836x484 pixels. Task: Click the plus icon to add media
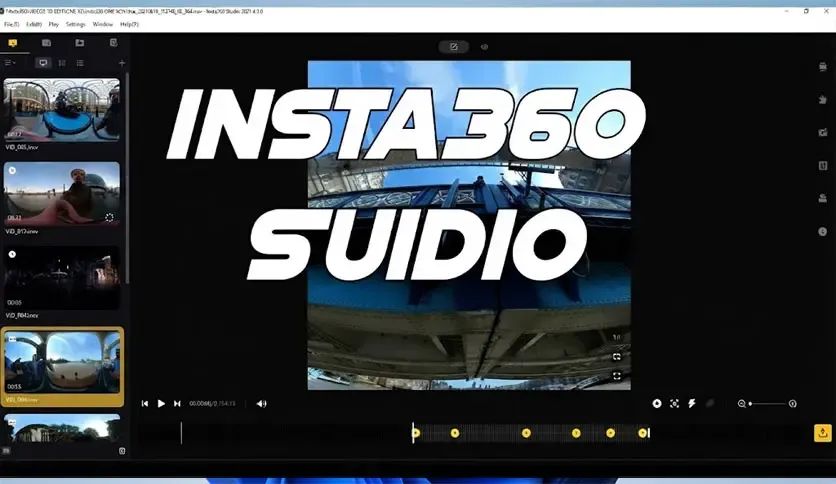click(122, 63)
